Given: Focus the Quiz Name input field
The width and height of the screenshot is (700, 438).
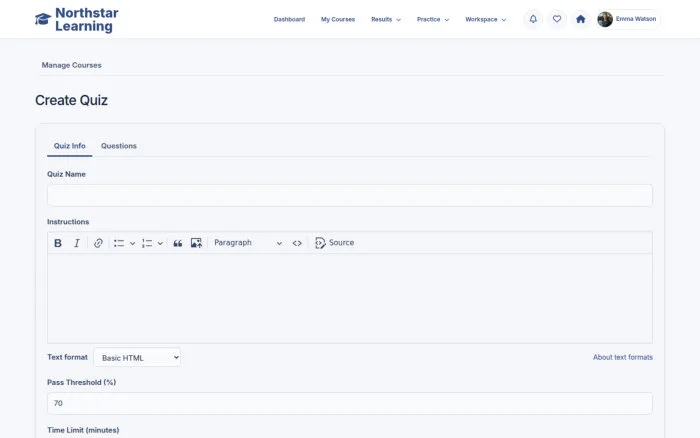Looking at the screenshot, I should point(350,195).
